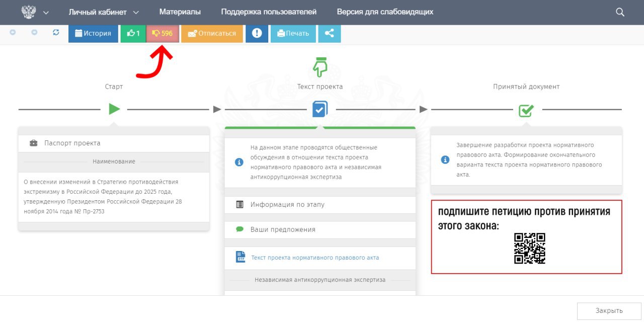Screen dimensions: 644x326
Task: Click Отписаться button
Action: coord(212,33)
